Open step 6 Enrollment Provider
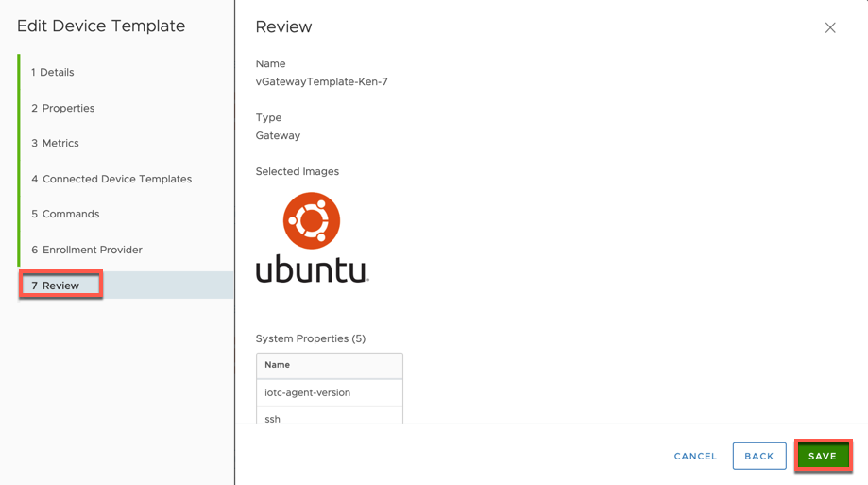Viewport: 868px width, 485px height. 87,250
